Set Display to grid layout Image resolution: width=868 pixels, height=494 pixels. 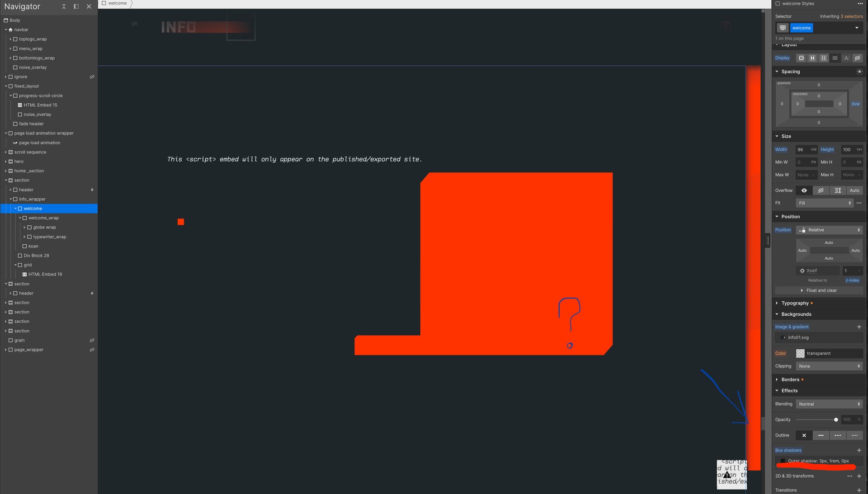coord(824,58)
